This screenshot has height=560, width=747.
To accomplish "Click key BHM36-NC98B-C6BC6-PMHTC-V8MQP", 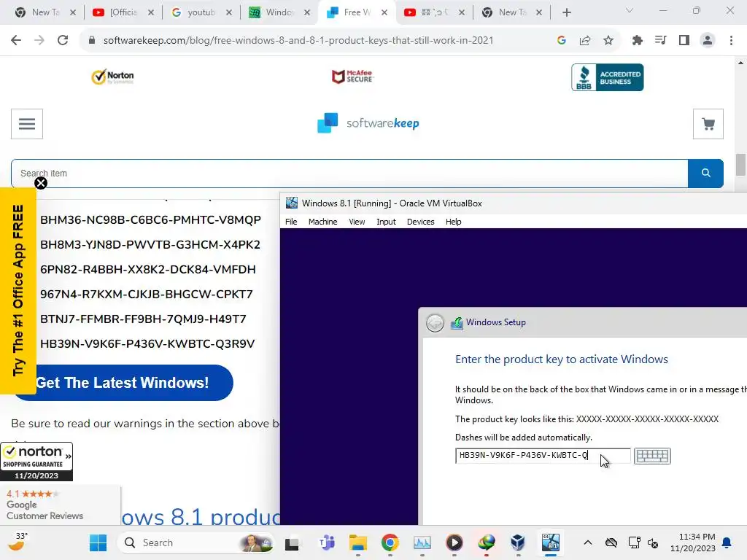I will click(x=150, y=220).
